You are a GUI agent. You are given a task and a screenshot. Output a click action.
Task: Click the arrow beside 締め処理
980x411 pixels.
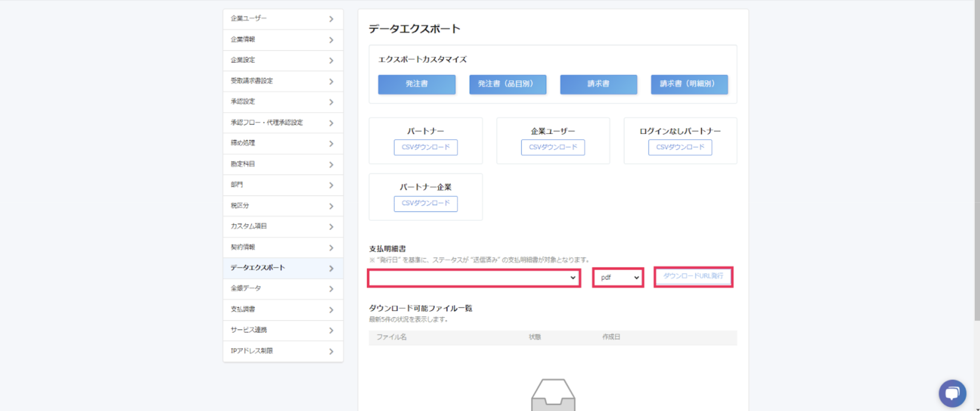pyautogui.click(x=331, y=144)
